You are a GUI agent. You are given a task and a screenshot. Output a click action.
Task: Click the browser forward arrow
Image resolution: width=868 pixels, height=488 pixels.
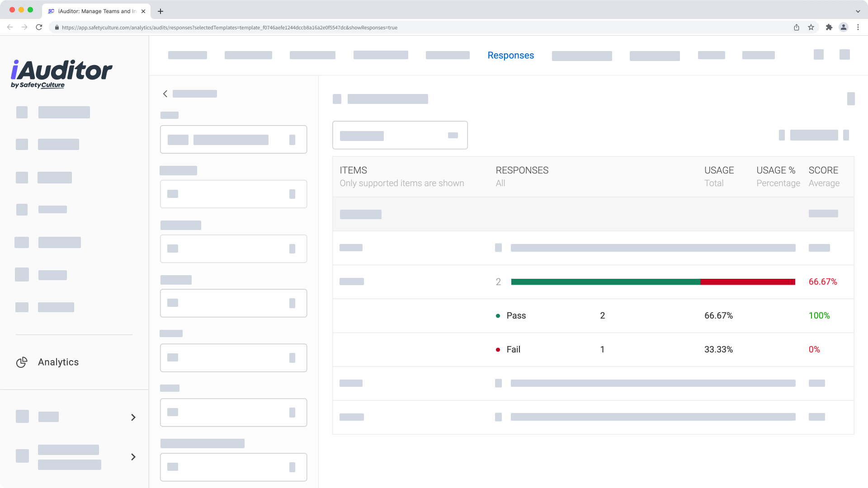pos(24,27)
